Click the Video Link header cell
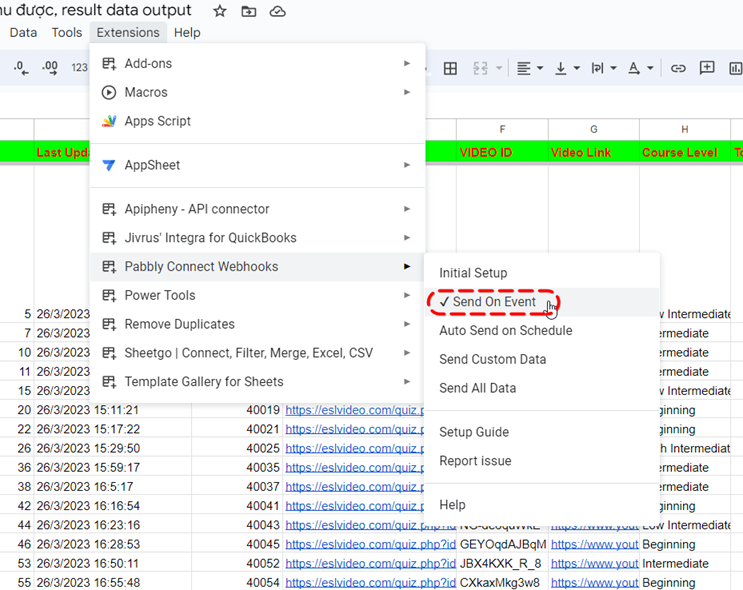The width and height of the screenshot is (743, 590). pyautogui.click(x=594, y=153)
